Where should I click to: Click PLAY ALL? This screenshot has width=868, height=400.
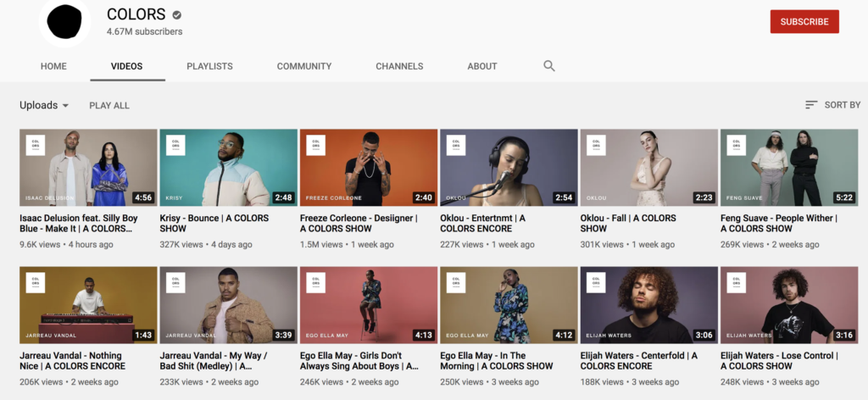(109, 106)
